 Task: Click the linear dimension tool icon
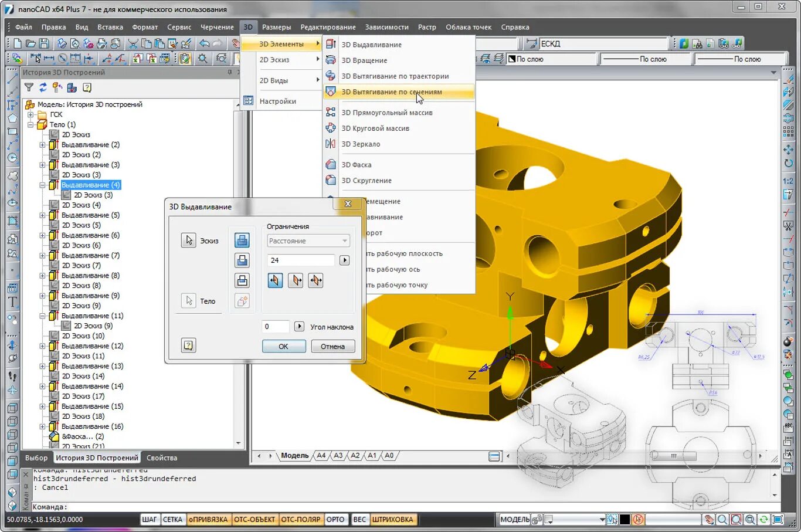tap(49, 59)
